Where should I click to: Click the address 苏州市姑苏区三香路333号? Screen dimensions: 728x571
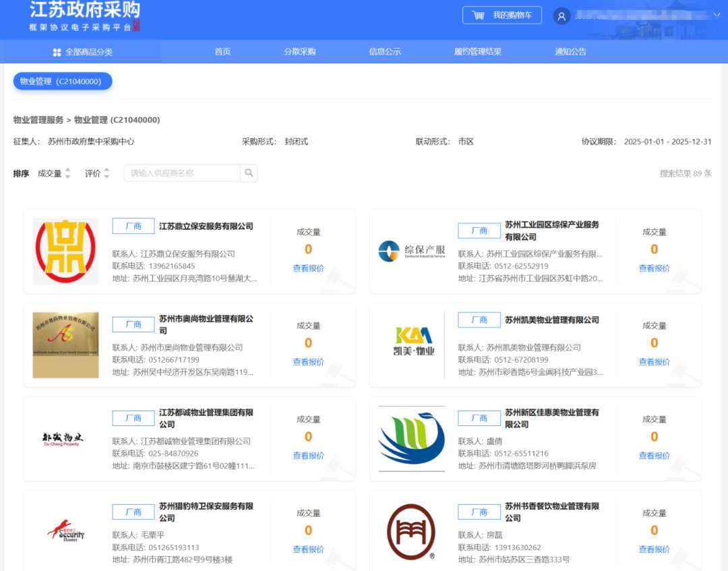click(524, 560)
